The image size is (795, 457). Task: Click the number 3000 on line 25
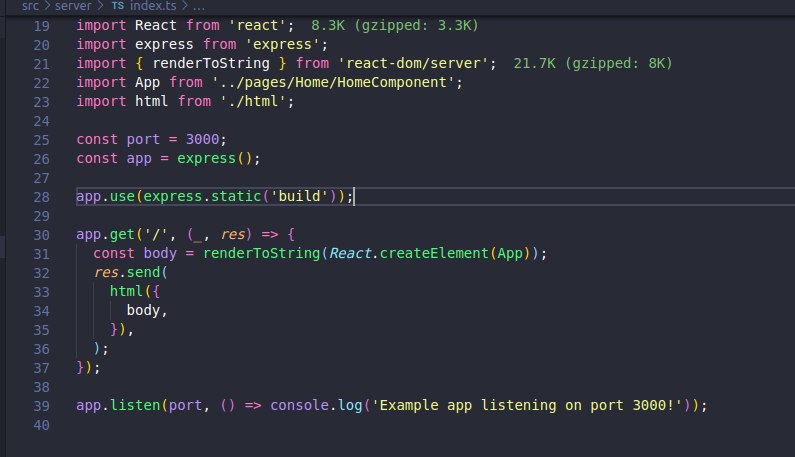(202, 139)
